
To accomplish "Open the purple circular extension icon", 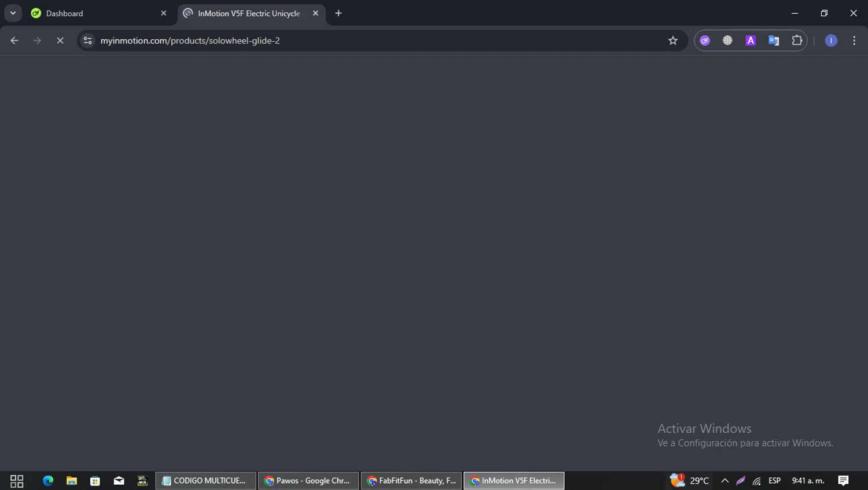I will coord(705,40).
